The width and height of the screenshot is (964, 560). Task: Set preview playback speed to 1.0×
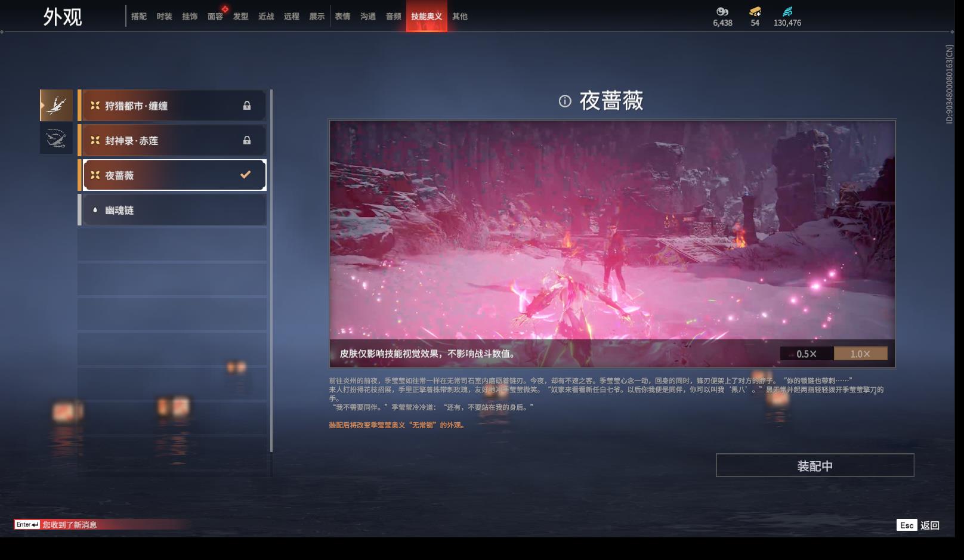tap(860, 354)
